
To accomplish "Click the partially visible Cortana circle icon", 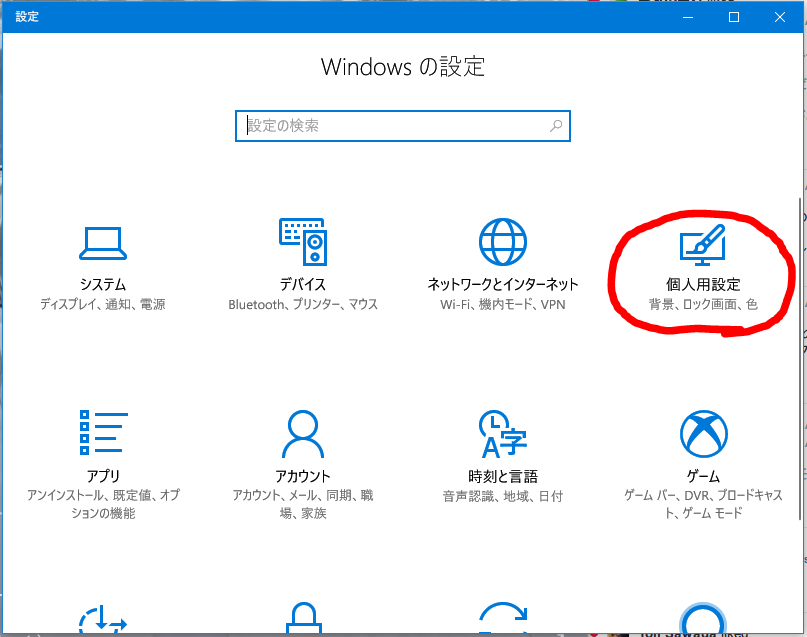I will (x=703, y=618).
